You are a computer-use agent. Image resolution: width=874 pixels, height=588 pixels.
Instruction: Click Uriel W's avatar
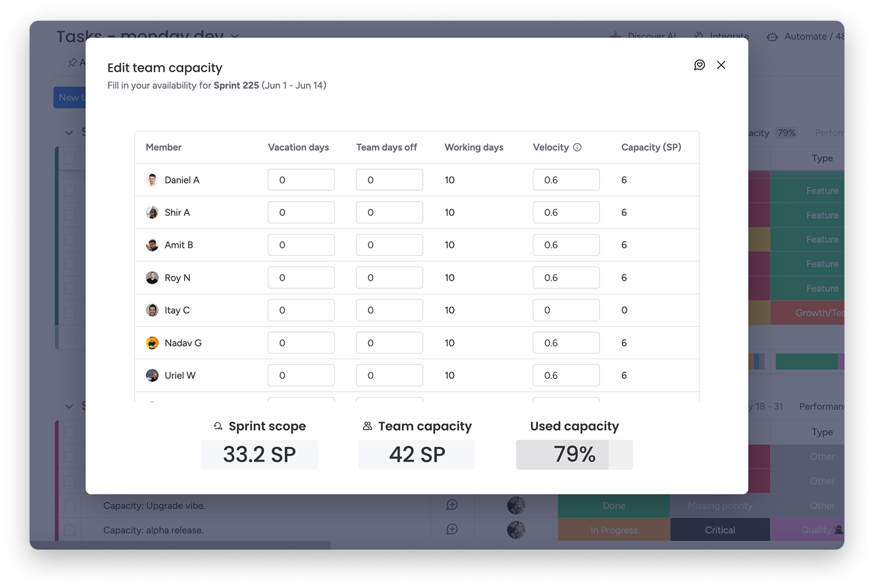click(x=152, y=375)
